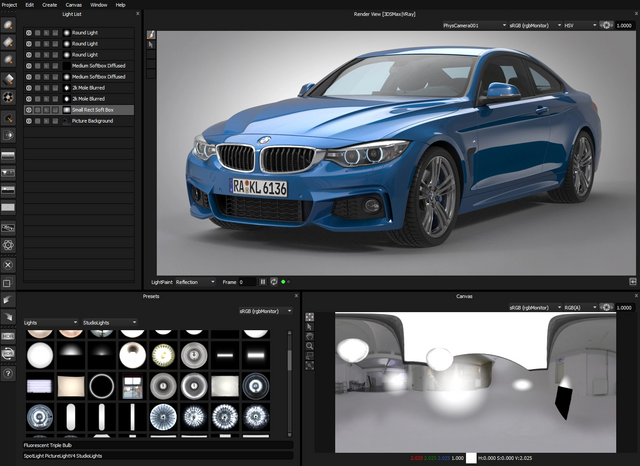Click the down-right curved arrow icon in left toolbar
The image size is (640, 466).
coord(8,317)
